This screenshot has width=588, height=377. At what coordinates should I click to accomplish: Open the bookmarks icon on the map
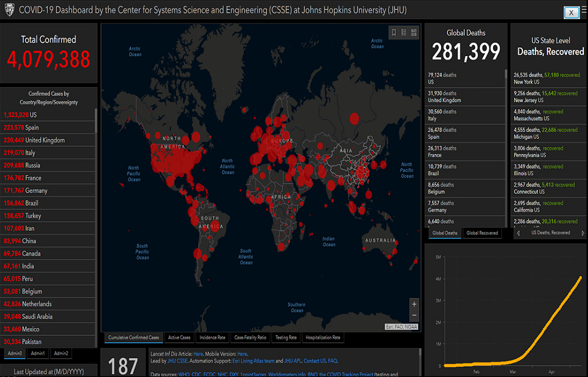[x=394, y=33]
